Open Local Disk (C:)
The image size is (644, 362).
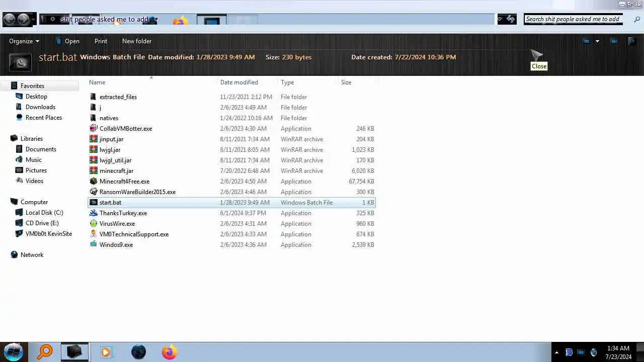(44, 213)
